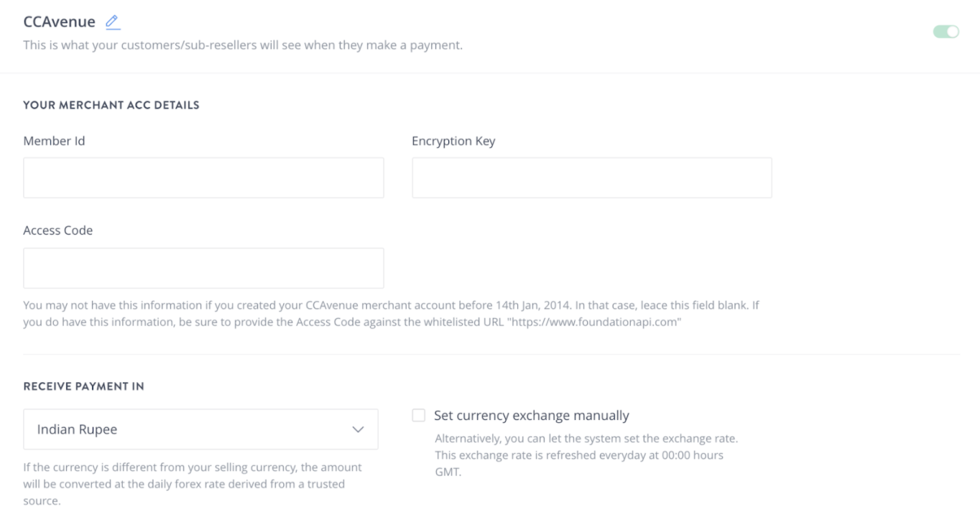Viewport: 980px width, 527px height.
Task: Click the Member Id input field
Action: pos(203,178)
